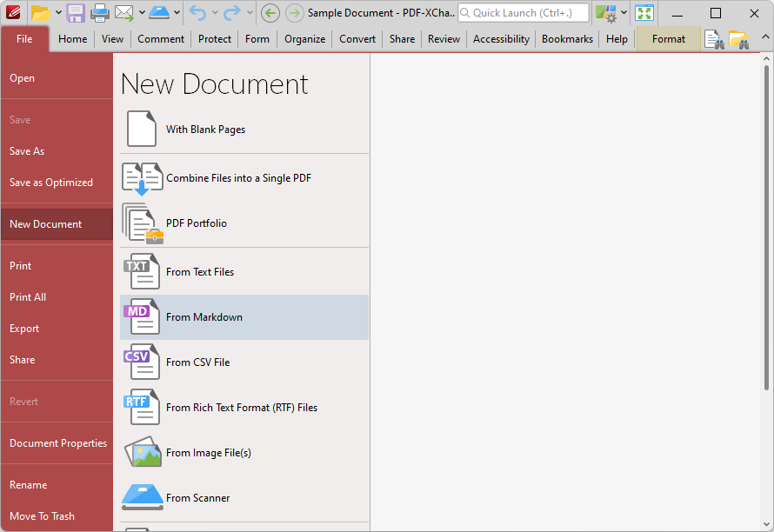Expand the Scanner dropdown arrow in toolbar

pos(177,13)
